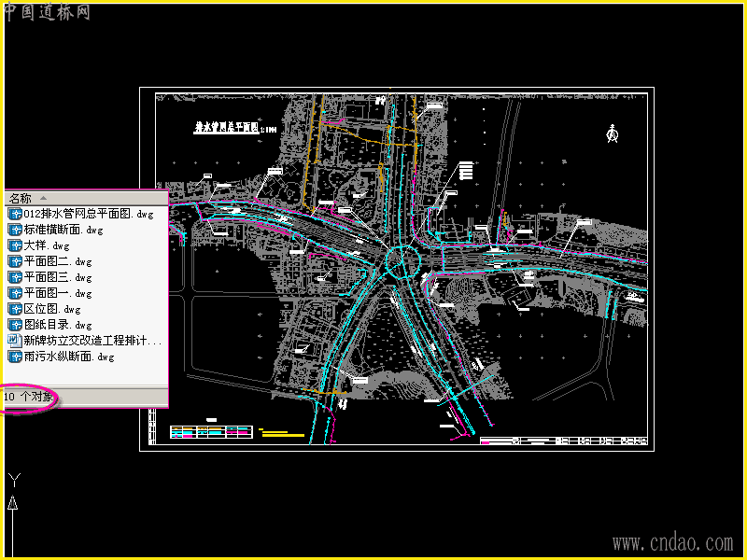Viewport: 747px width, 560px height.
Task: Click the color legend table in drawing
Action: point(211,432)
